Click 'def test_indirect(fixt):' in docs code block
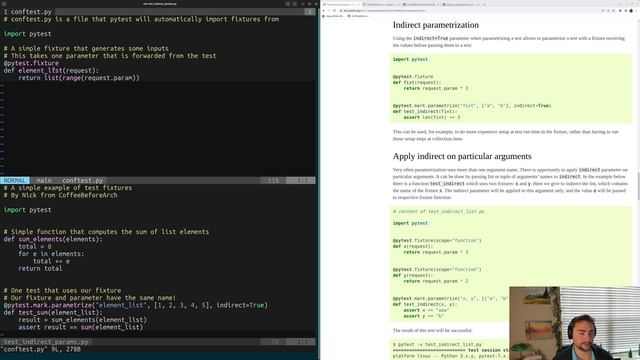This screenshot has width=640, height=360. coord(425,111)
